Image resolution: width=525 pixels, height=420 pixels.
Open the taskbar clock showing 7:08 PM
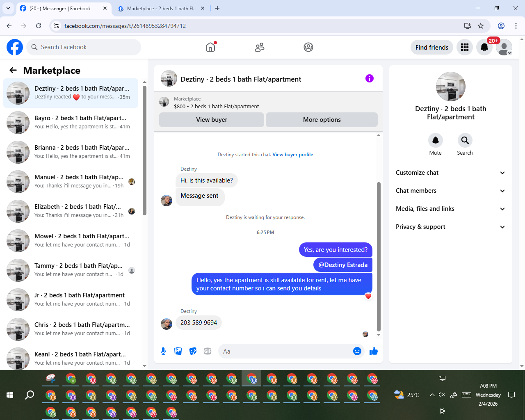488,395
